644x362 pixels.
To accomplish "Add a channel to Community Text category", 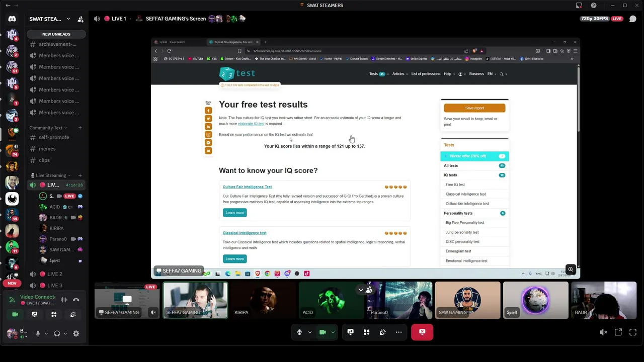I will pyautogui.click(x=79, y=128).
